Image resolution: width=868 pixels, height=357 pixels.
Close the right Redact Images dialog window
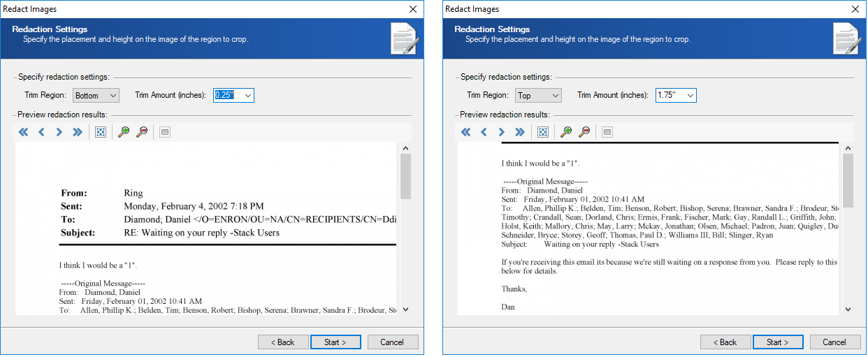pos(855,9)
